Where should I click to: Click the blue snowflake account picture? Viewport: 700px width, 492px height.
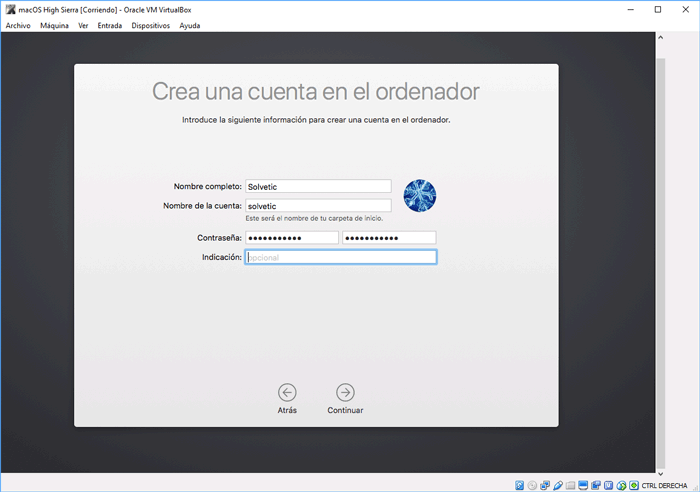click(420, 196)
